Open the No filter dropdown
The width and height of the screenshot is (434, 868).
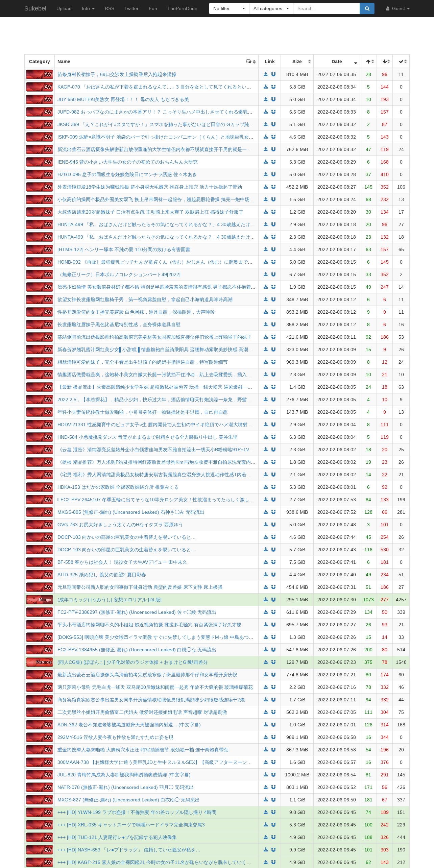coord(229,8)
